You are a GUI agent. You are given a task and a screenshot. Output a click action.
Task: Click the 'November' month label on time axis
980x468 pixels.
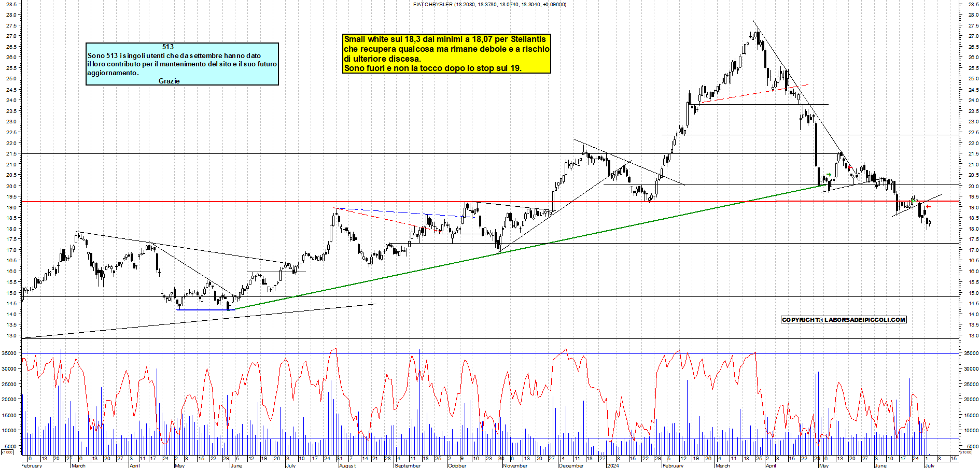click(x=515, y=465)
